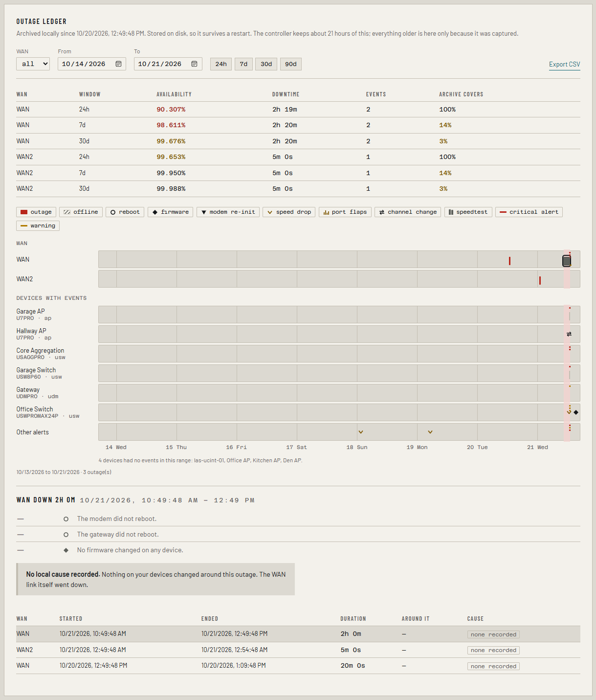The height and width of the screenshot is (700, 596).
Task: Toggle the speedtest legend filter
Action: pyautogui.click(x=468, y=212)
